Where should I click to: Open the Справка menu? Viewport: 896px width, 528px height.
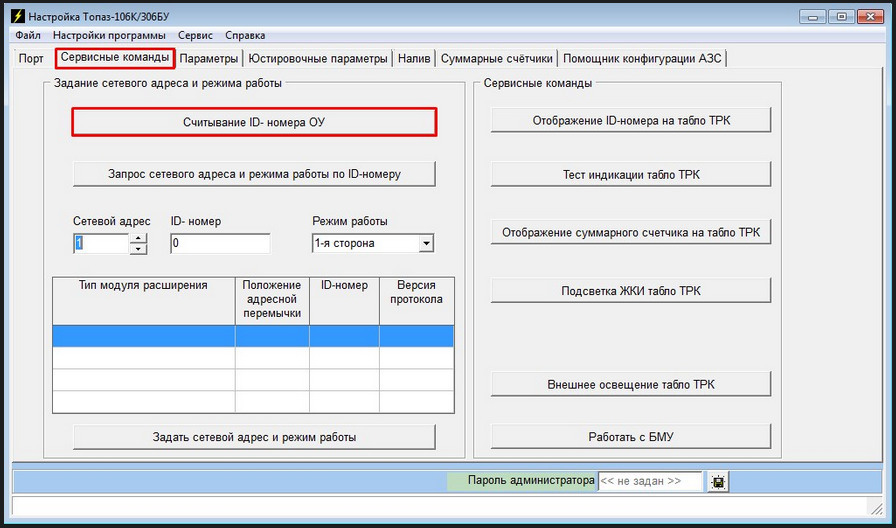[x=245, y=35]
